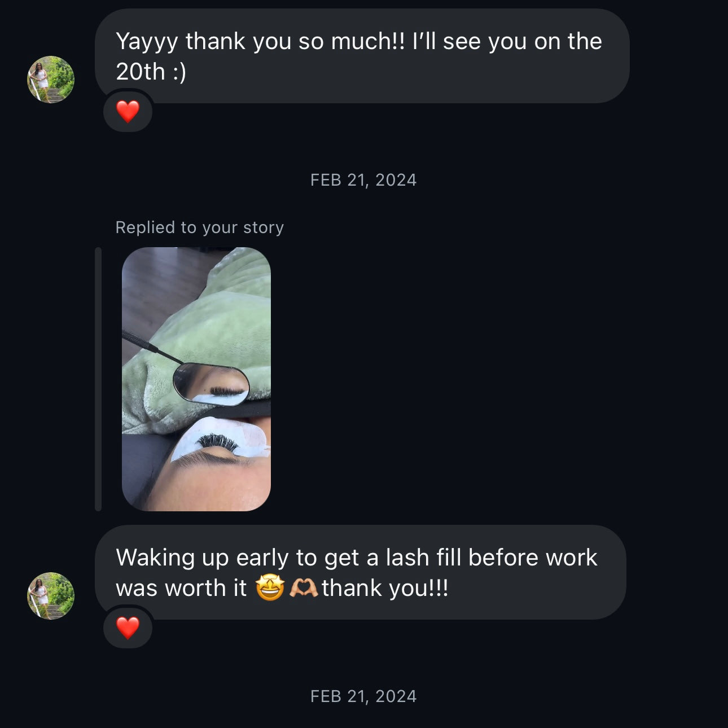Select the "Yayyy thank you so much!!" text
Image resolution: width=728 pixels, height=728 pixels.
coord(260,42)
